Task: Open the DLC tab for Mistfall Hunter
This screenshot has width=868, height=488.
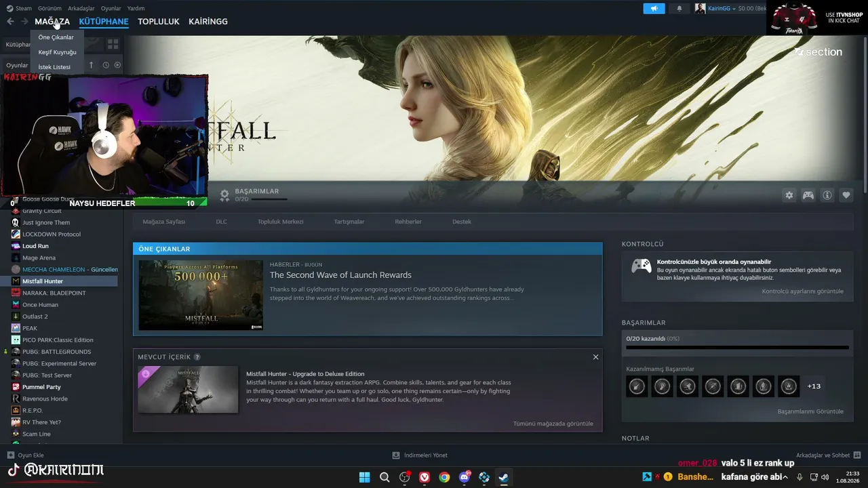Action: tap(222, 222)
